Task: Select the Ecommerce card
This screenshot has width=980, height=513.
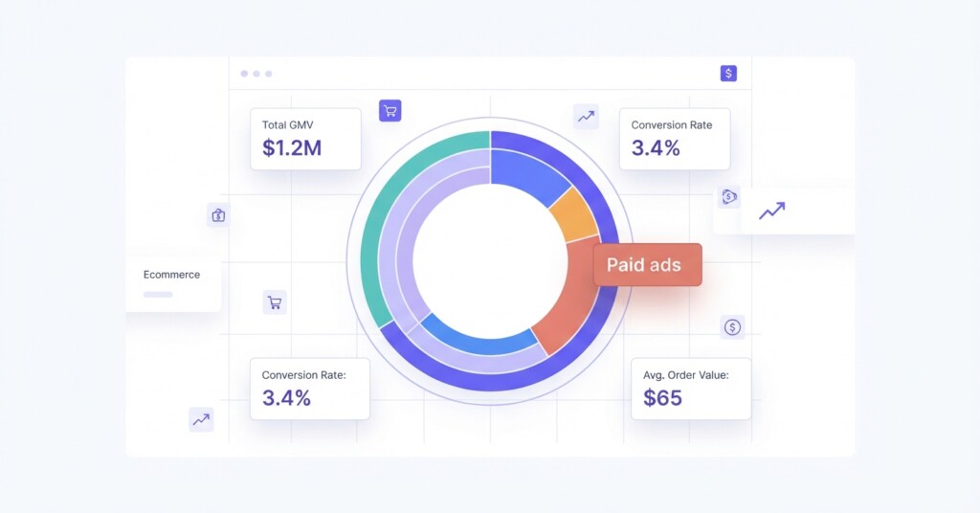Action: click(173, 284)
